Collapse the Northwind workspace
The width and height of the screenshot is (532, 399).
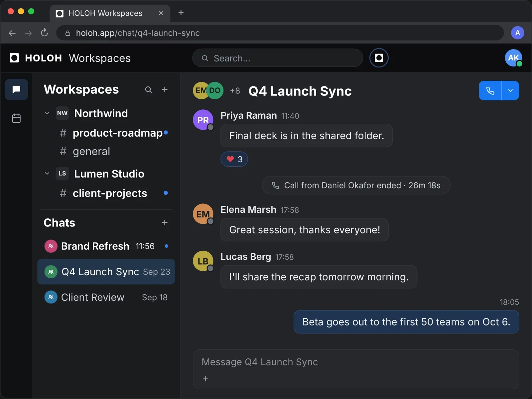pyautogui.click(x=47, y=113)
